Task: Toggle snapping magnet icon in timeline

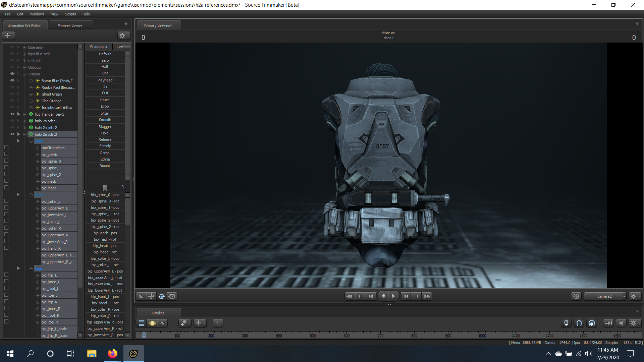Action: 579,323
